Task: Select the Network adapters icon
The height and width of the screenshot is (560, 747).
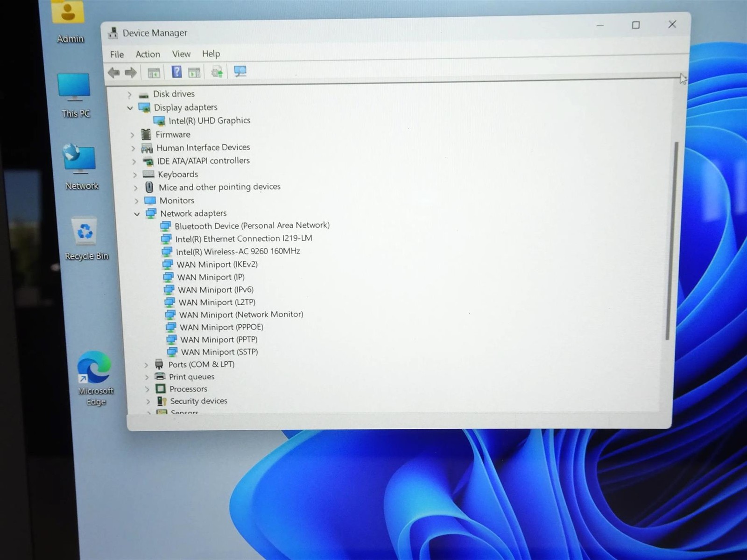Action: [x=151, y=213]
